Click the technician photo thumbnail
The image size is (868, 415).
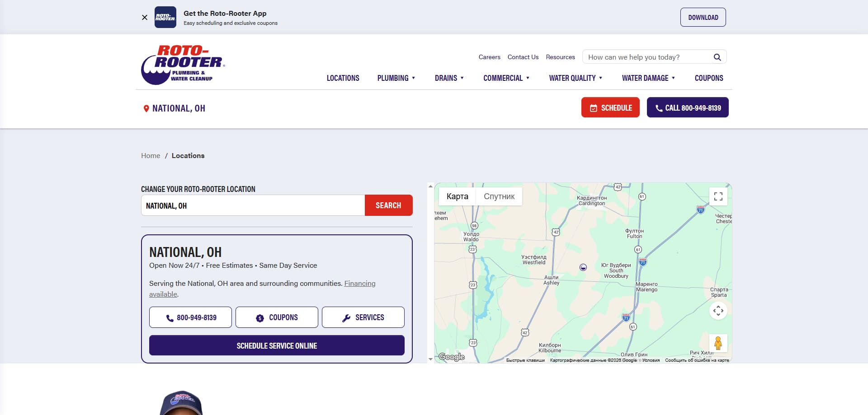point(181,403)
